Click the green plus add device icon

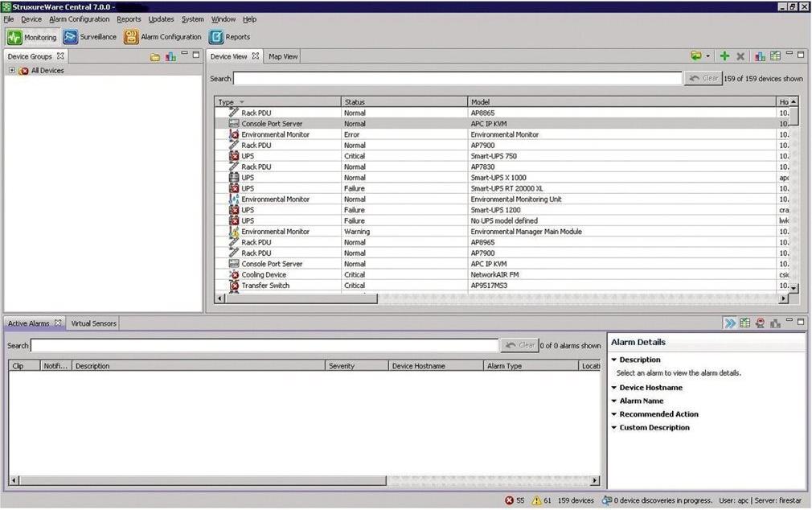(x=724, y=56)
